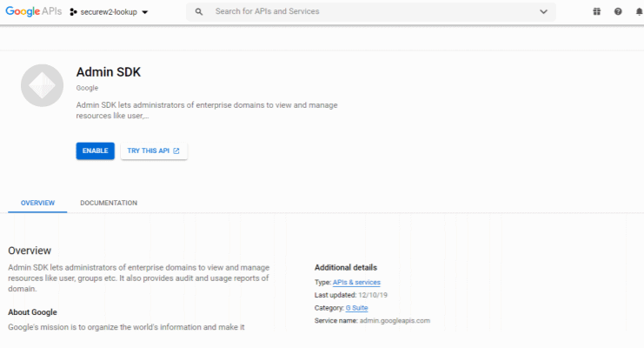
Task: Click the magnifying glass search icon
Action: point(200,12)
